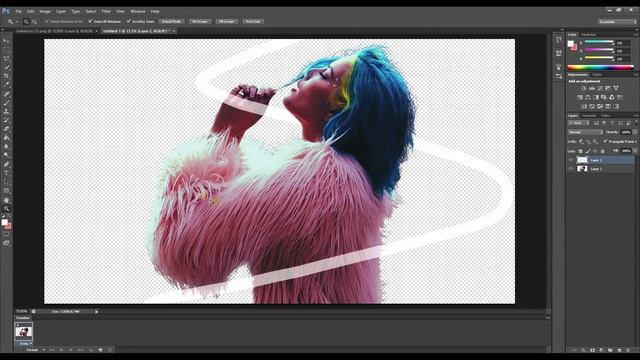Open the layer filter Kind dropdown
Viewport: 640px width, 360px height.
point(579,123)
